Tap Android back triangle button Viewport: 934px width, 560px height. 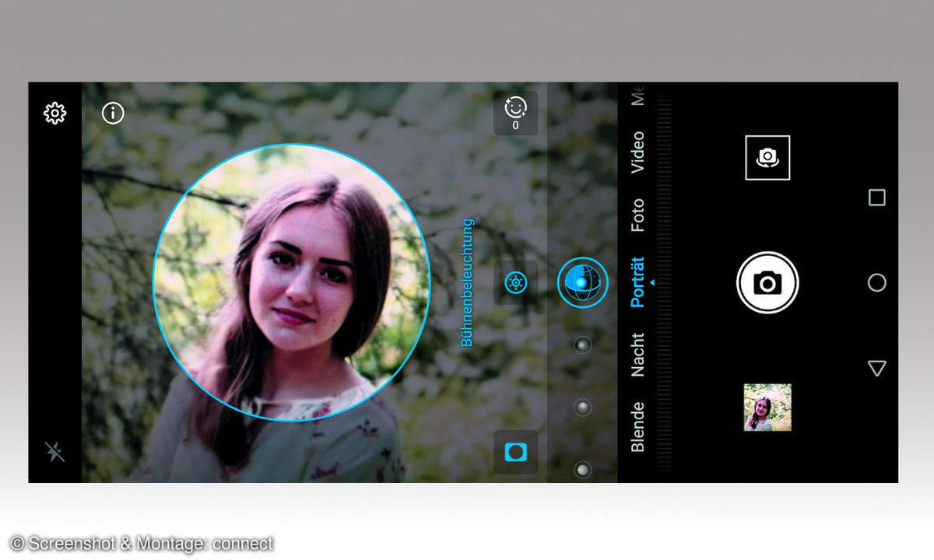(x=877, y=368)
